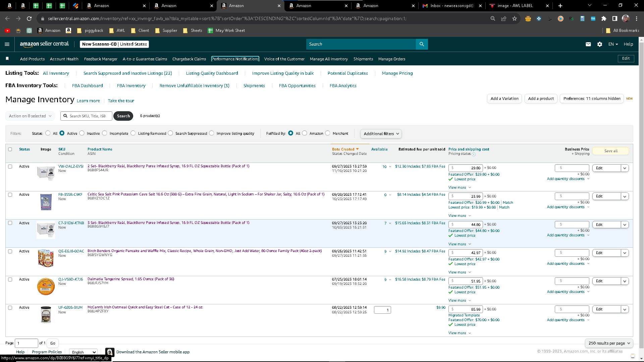Expand View more for McCann's Oatmeal row

tap(460, 333)
